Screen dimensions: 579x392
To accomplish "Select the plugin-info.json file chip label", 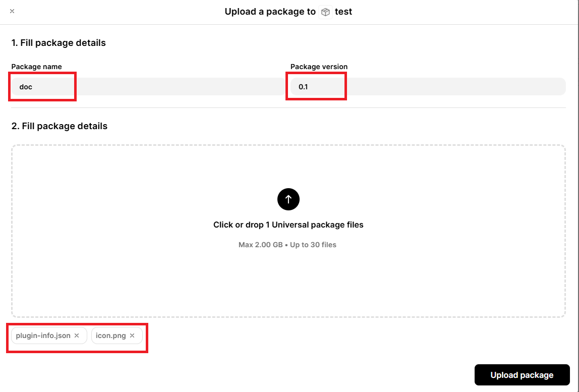I will 43,335.
